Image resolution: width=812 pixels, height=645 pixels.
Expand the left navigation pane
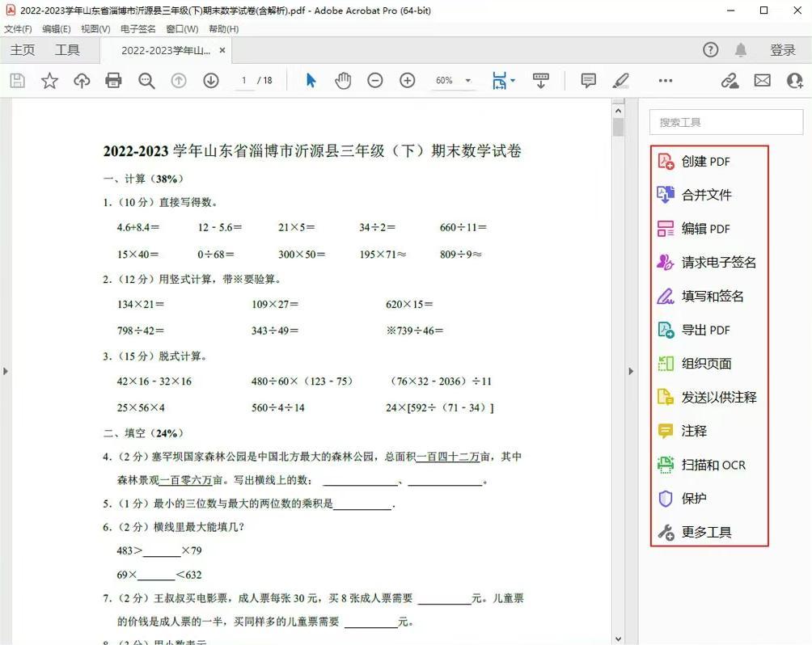click(x=6, y=371)
